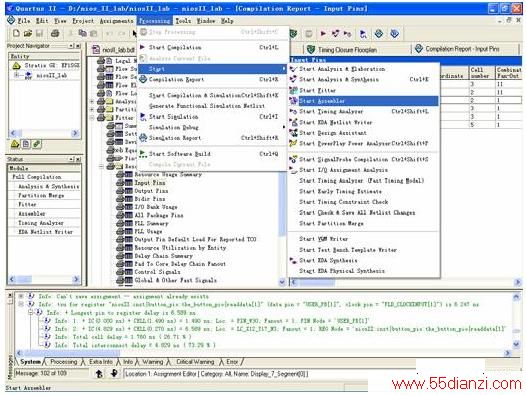Collapse the 'tsu for register' message
This screenshot has width=526, height=395.
(21, 304)
